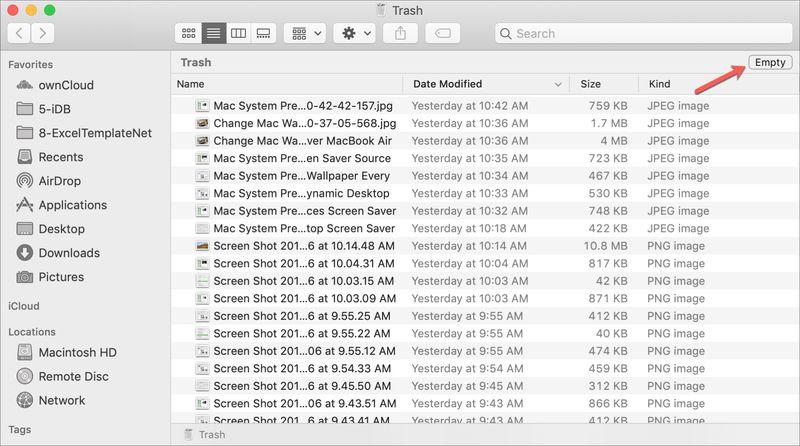Click the Yesterday at 9:54 AM date cell
Image resolution: width=800 pixels, height=446 pixels.
(x=467, y=369)
